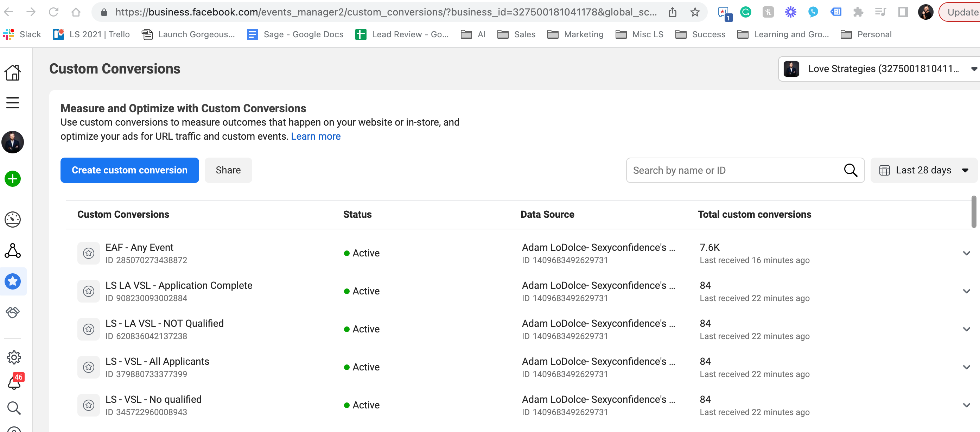The image size is (980, 432).
Task: Open the Success bookmarks folder
Action: click(x=700, y=34)
